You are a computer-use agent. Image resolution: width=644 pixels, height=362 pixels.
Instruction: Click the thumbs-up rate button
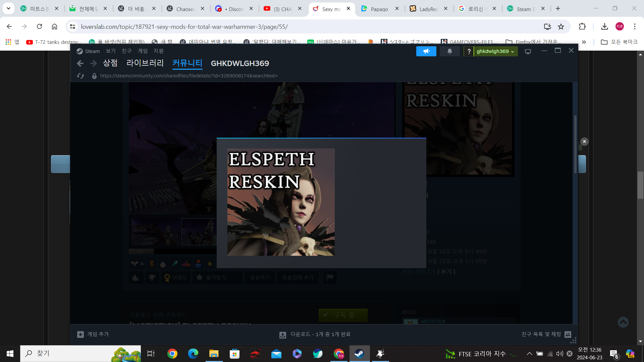[x=136, y=278]
